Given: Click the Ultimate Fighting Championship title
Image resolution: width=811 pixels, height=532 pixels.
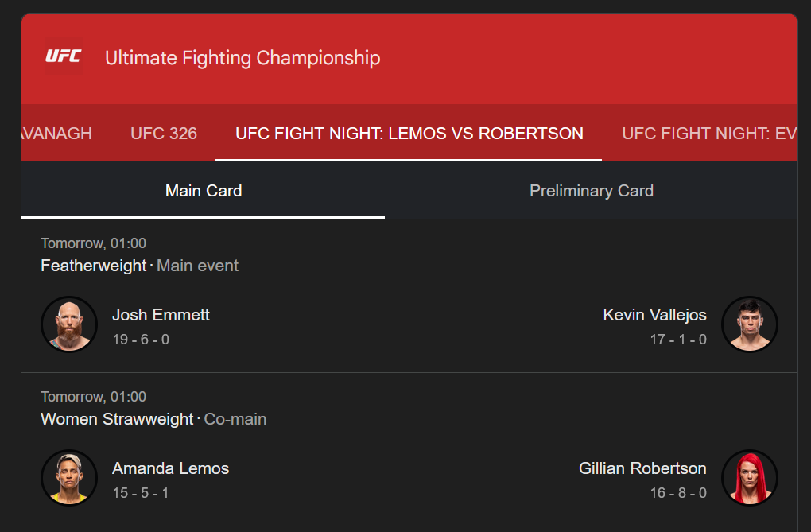Looking at the screenshot, I should click(243, 58).
